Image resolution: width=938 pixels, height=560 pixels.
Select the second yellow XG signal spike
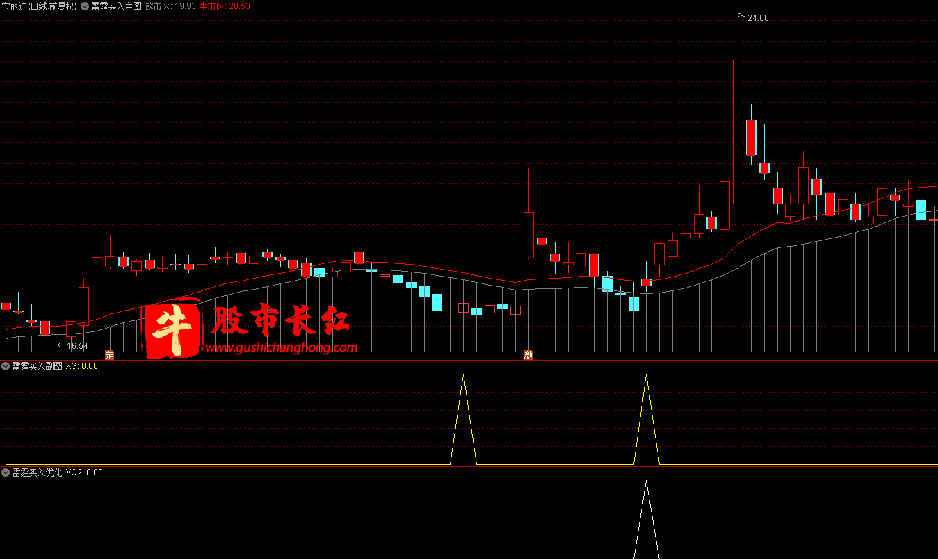[647, 420]
